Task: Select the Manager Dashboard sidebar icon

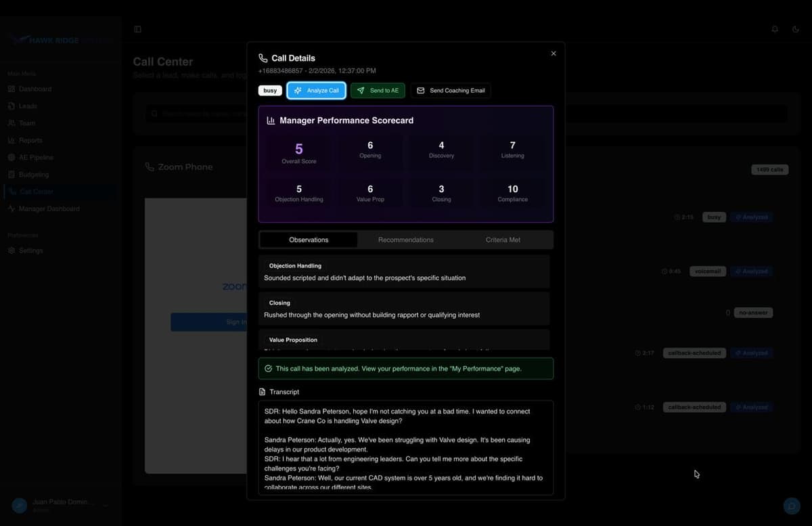Action: pos(12,209)
